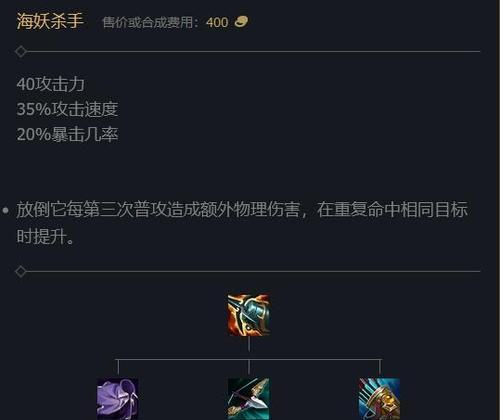The width and height of the screenshot is (500, 420).
Task: Select the purple Cloak of Agility component icon
Action: click(118, 399)
